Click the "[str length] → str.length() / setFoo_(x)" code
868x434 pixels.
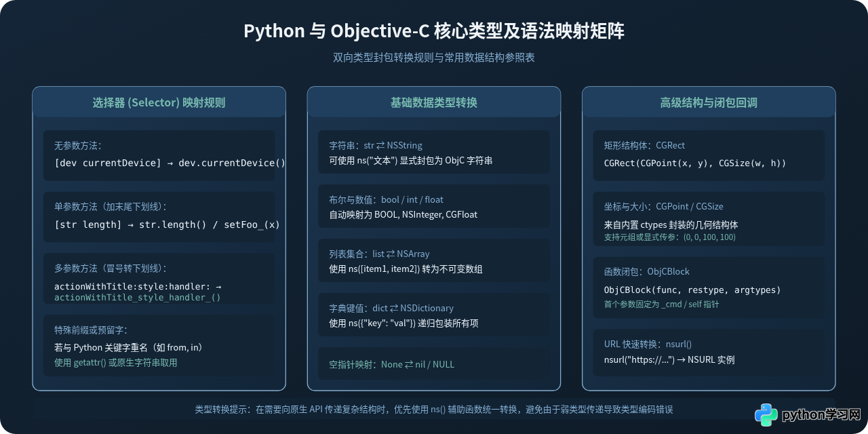point(167,224)
